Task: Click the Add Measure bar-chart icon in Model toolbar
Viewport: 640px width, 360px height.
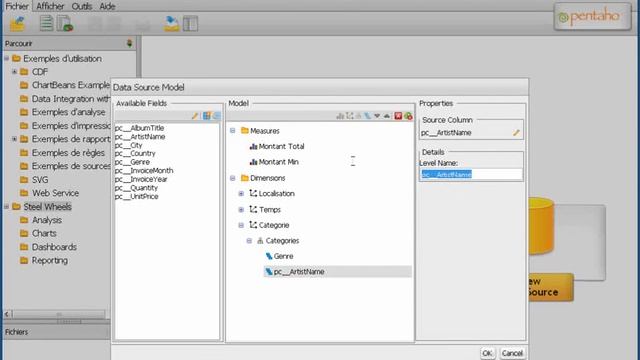Action: tap(340, 116)
